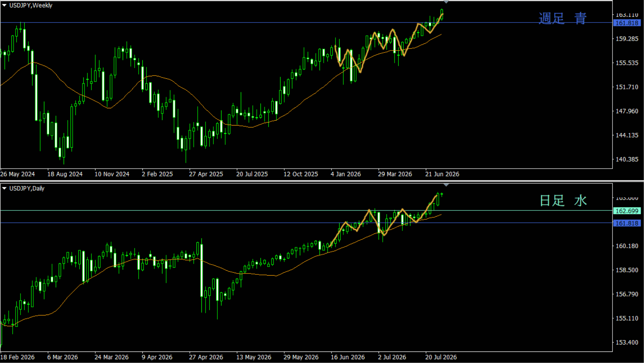This screenshot has width=644, height=363.
Task: Click the 18 Feb 2026 date label
Action: (18, 357)
